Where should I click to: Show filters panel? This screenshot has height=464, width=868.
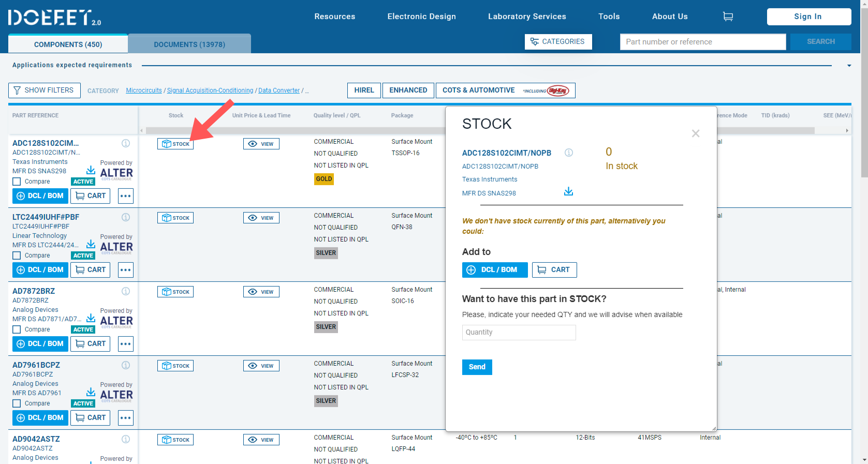(x=45, y=91)
